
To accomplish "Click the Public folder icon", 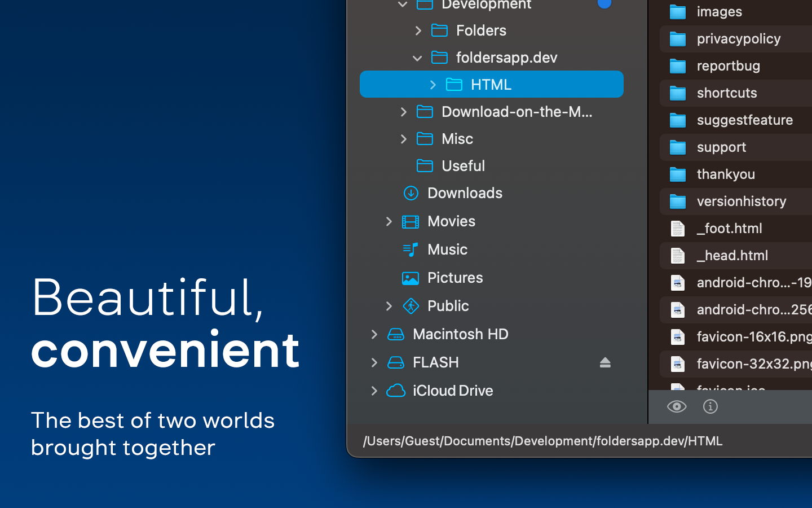I will (x=411, y=306).
